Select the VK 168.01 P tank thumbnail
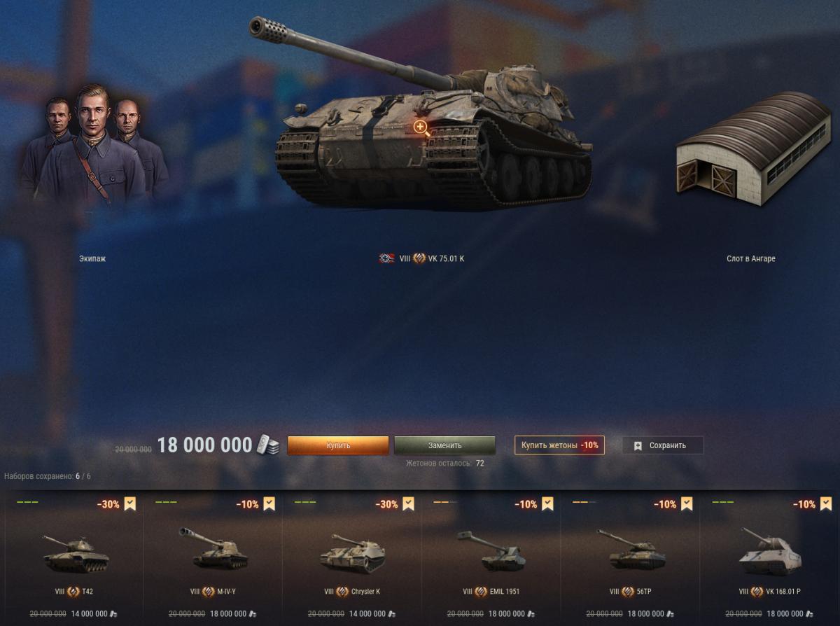 coord(770,552)
